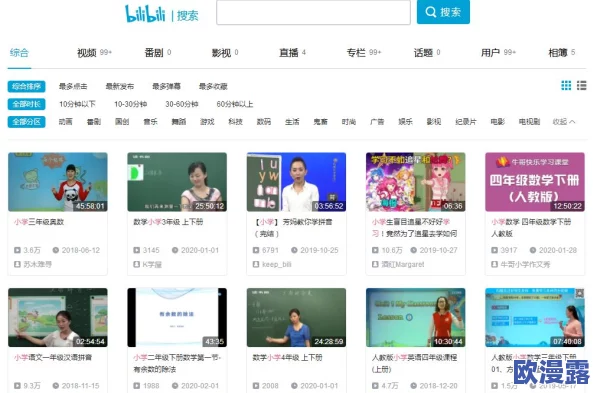Image resolution: width=594 pixels, height=393 pixels.
Task: Filter by 动画 category
Action: [66, 122]
